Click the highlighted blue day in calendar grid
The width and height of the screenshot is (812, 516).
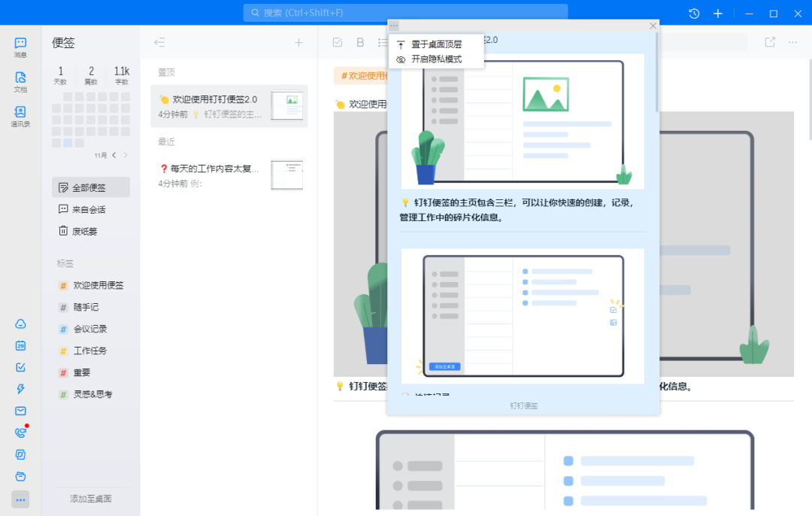(x=68, y=143)
